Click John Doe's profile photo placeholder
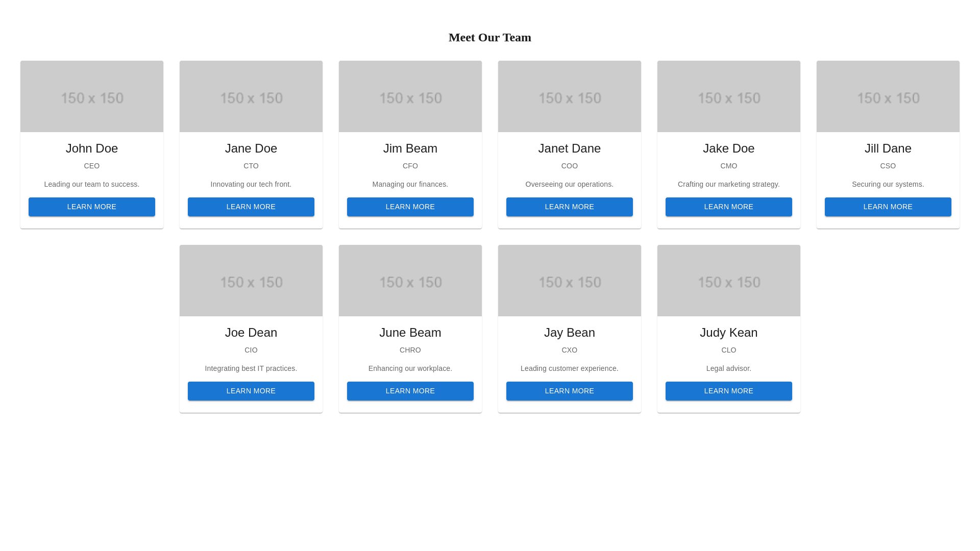The image size is (980, 551). pos(92,96)
